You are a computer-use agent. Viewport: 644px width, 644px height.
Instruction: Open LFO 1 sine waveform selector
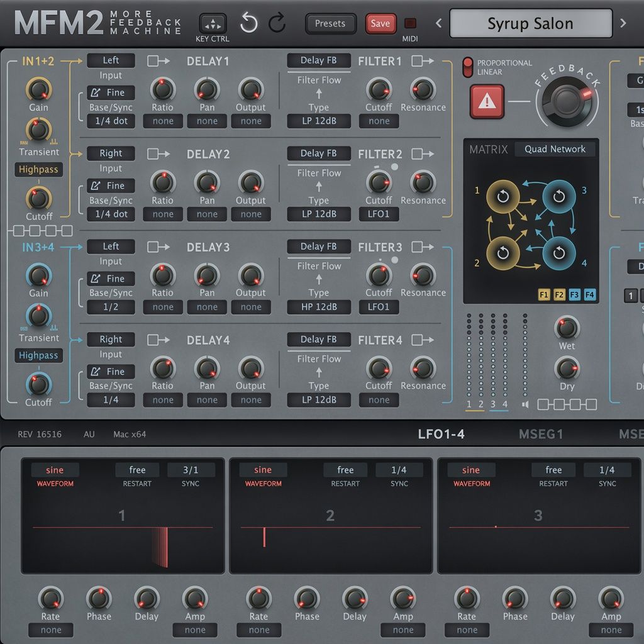point(55,470)
